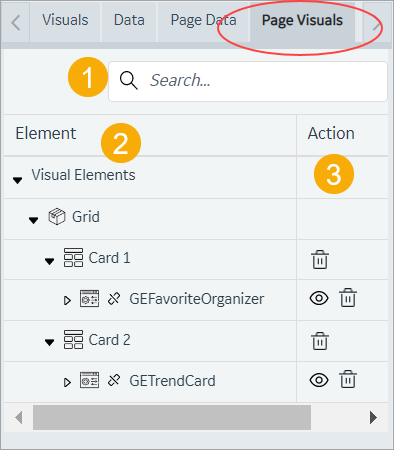
Task: Collapse the Grid node arrow
Action: (x=33, y=220)
